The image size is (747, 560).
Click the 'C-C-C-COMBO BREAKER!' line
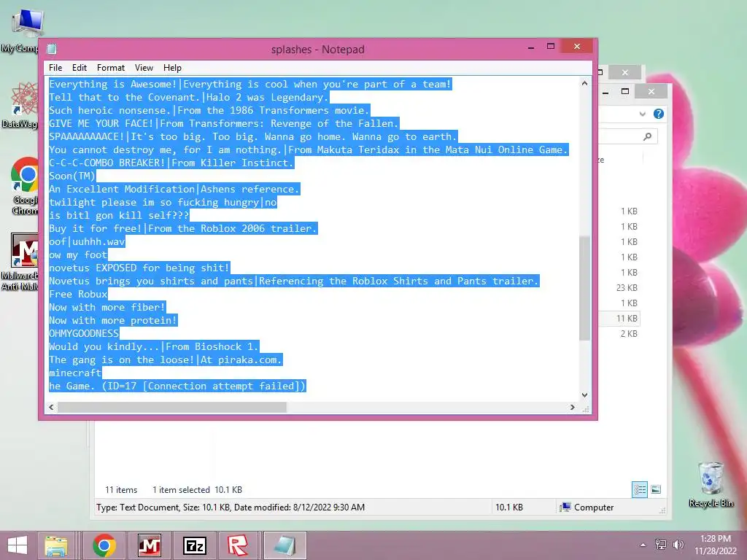[x=171, y=163]
